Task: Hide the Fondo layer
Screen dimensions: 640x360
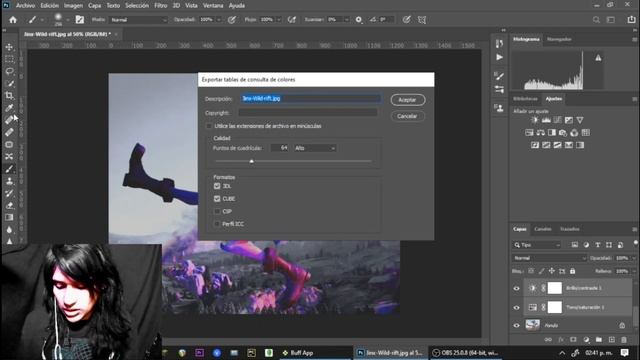Action: [516, 325]
